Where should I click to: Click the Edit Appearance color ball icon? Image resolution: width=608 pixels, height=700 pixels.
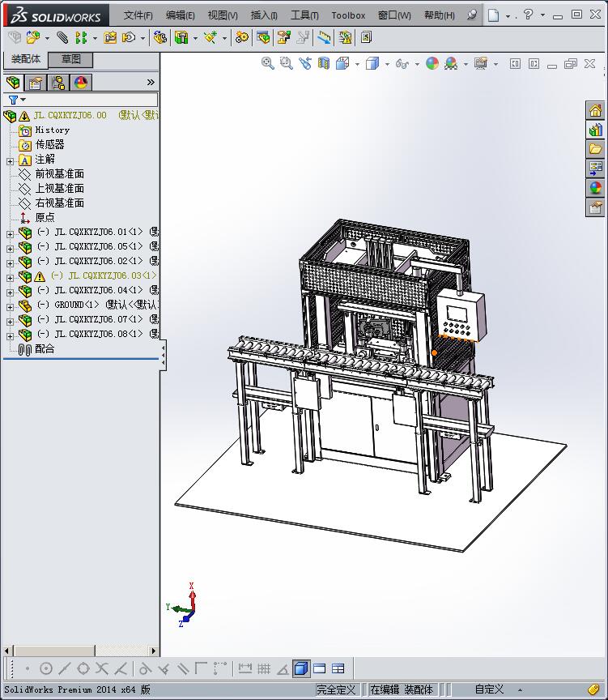coord(432,63)
